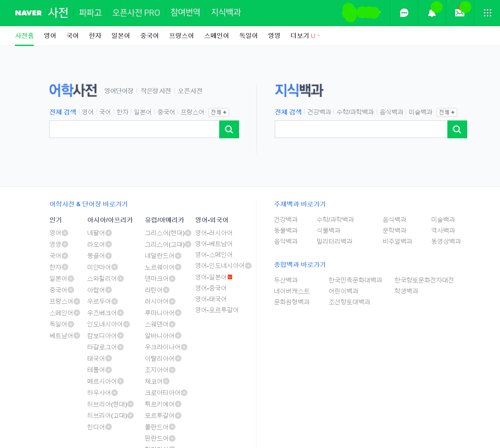Click the plus icon next to 타갈로그어

[x=121, y=347]
